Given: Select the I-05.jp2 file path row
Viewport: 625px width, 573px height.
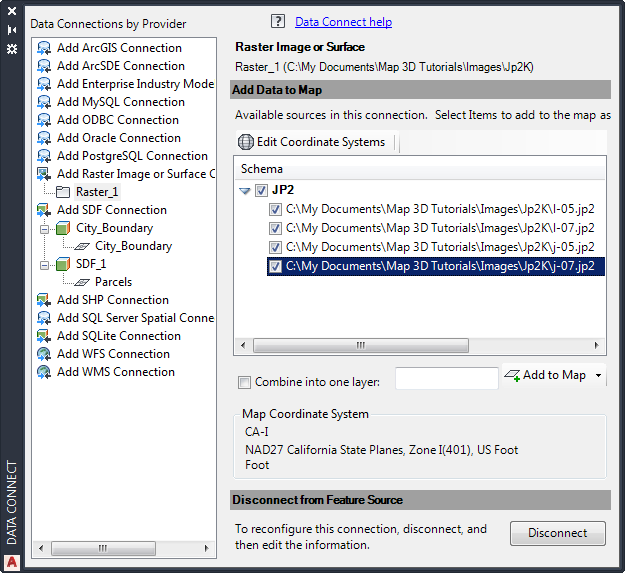Looking at the screenshot, I should pyautogui.click(x=440, y=209).
